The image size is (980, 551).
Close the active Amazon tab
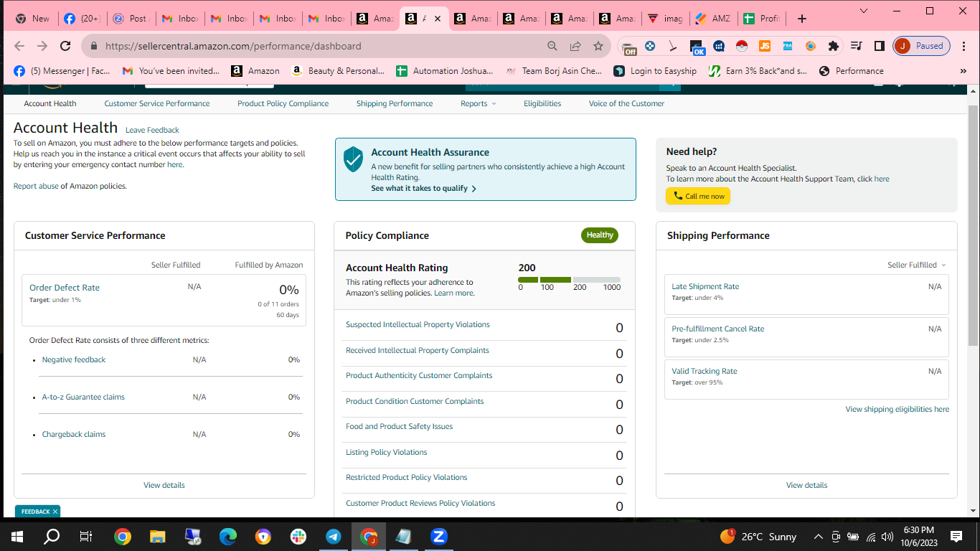pyautogui.click(x=438, y=19)
